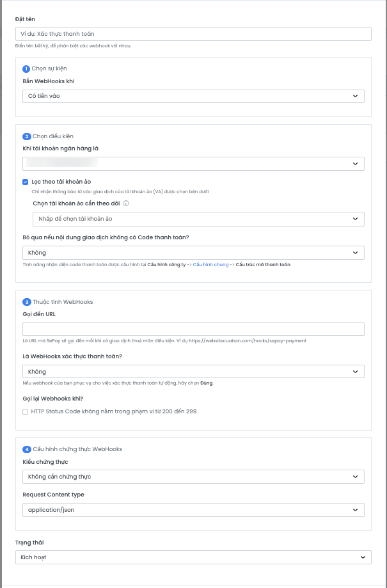Viewport: 387px width, 588px height.
Task: Click info icon beside "Chọn tài khoản ảo cần theo dõi"
Action: (126, 204)
